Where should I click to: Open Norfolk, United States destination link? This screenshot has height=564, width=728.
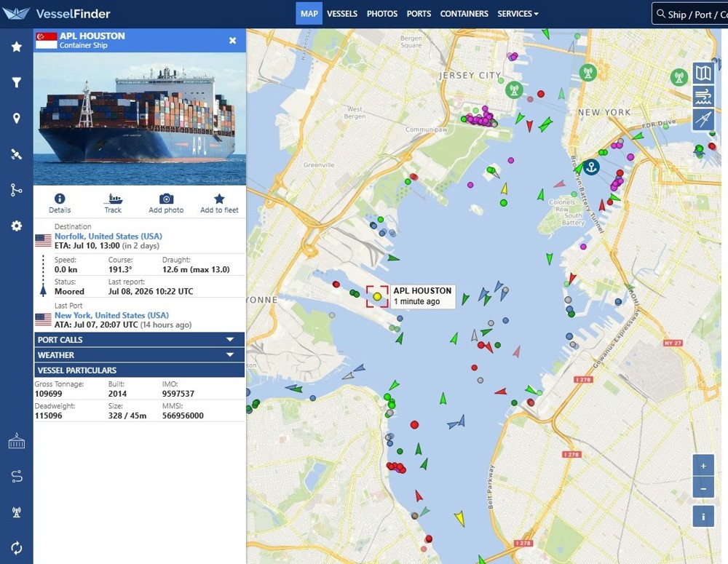[x=108, y=237]
